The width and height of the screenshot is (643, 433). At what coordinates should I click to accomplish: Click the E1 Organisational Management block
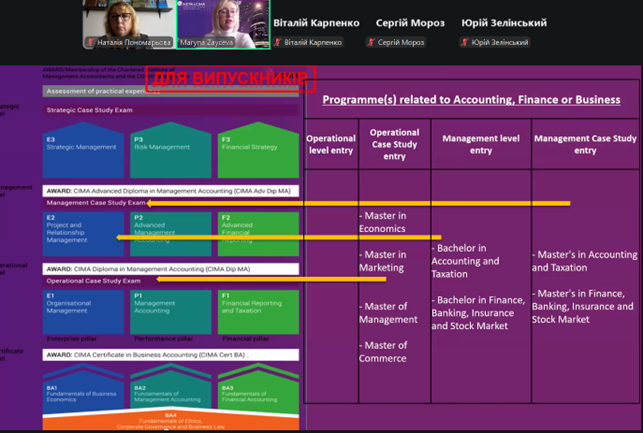click(x=83, y=310)
